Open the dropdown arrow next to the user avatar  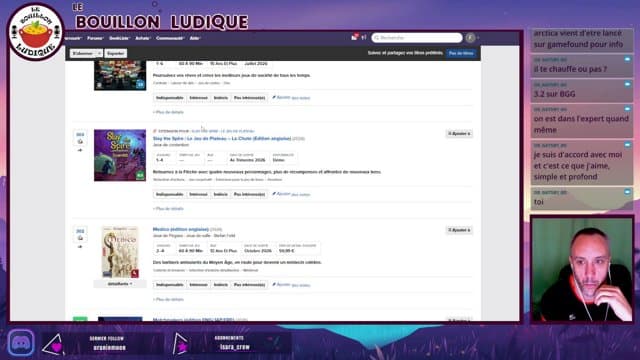coord(478,38)
